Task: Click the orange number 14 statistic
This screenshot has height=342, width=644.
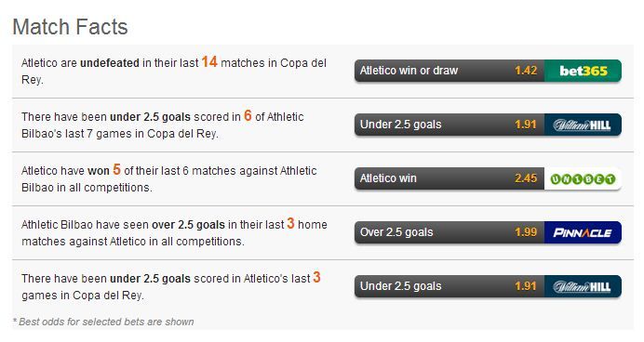Action: point(209,62)
